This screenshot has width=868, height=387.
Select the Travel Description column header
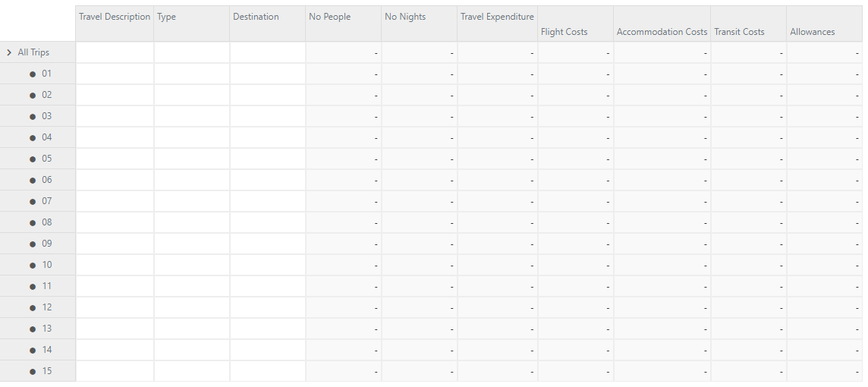coord(115,17)
